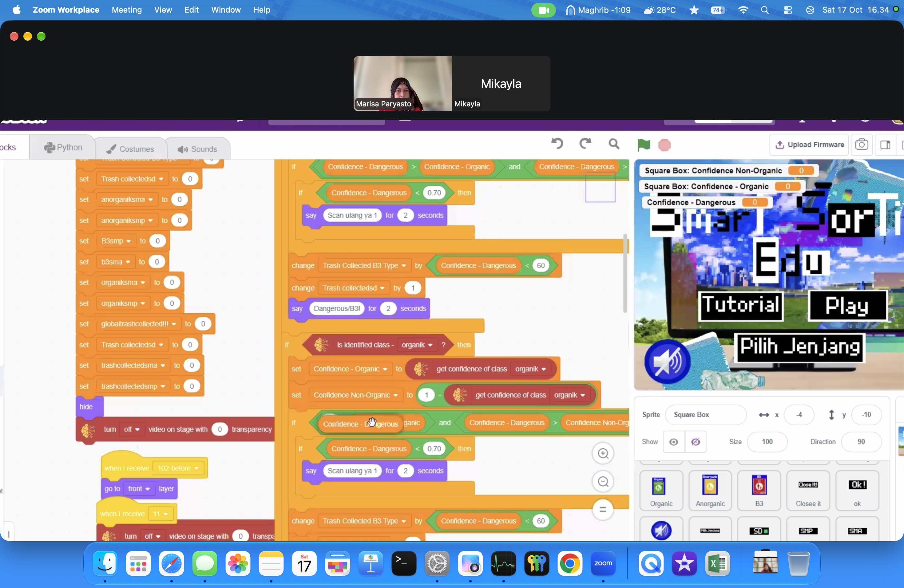Select the Closee it sprite thumbnail
Screen dimensions: 904x588
pyautogui.click(x=808, y=491)
